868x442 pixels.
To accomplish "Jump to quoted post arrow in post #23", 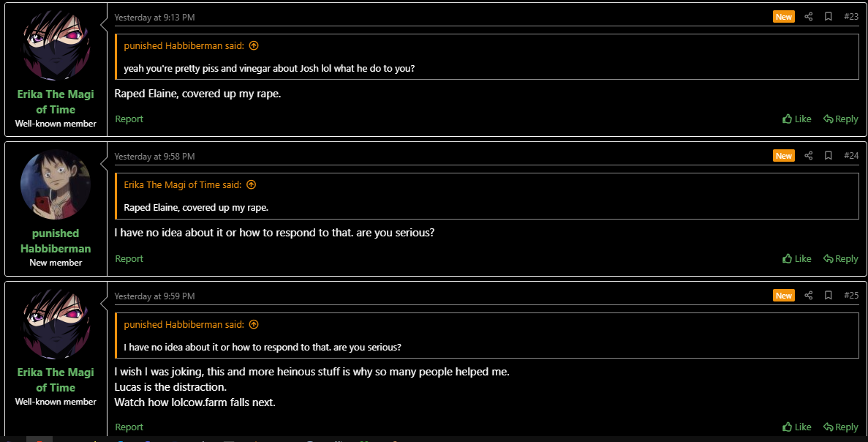I will 254,45.
